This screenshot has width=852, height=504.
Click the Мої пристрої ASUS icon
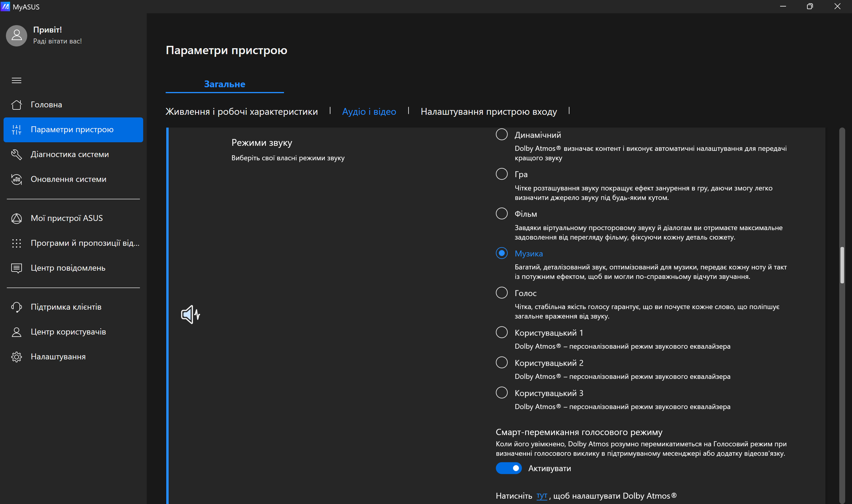click(16, 218)
